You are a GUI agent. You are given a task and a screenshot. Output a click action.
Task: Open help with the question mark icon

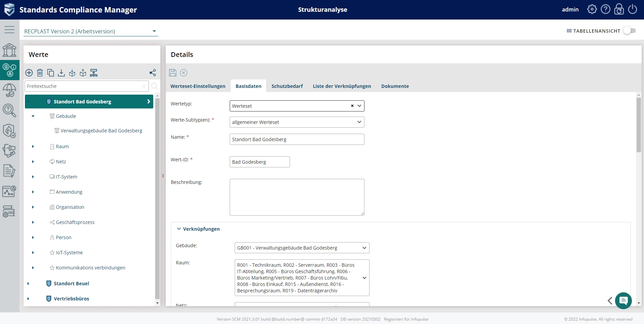(606, 9)
